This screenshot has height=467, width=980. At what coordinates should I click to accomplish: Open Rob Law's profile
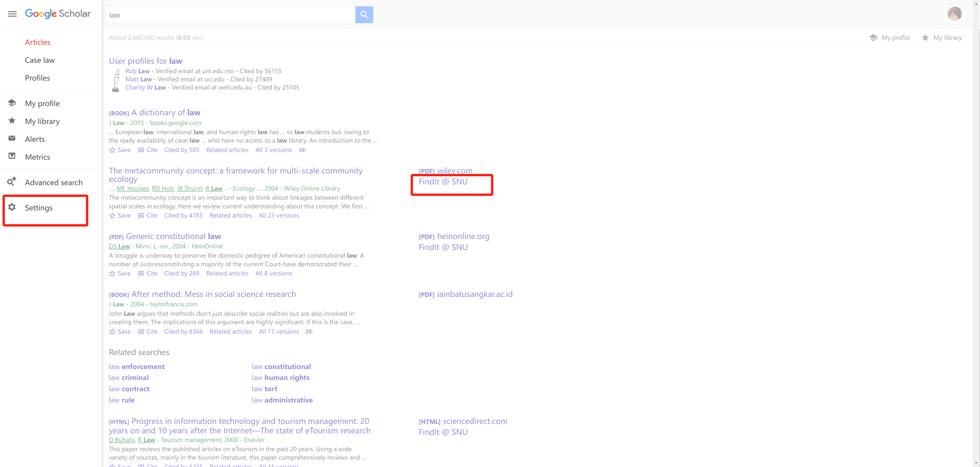click(x=137, y=71)
